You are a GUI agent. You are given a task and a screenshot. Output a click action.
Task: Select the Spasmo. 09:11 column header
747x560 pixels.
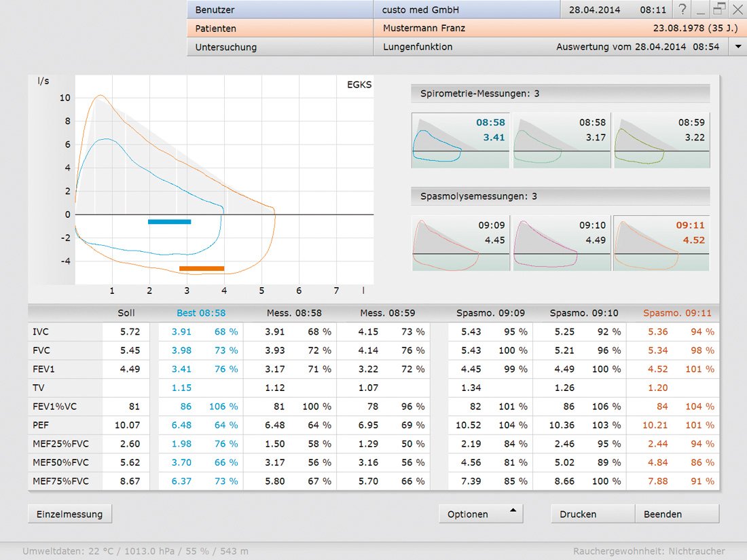(677, 313)
